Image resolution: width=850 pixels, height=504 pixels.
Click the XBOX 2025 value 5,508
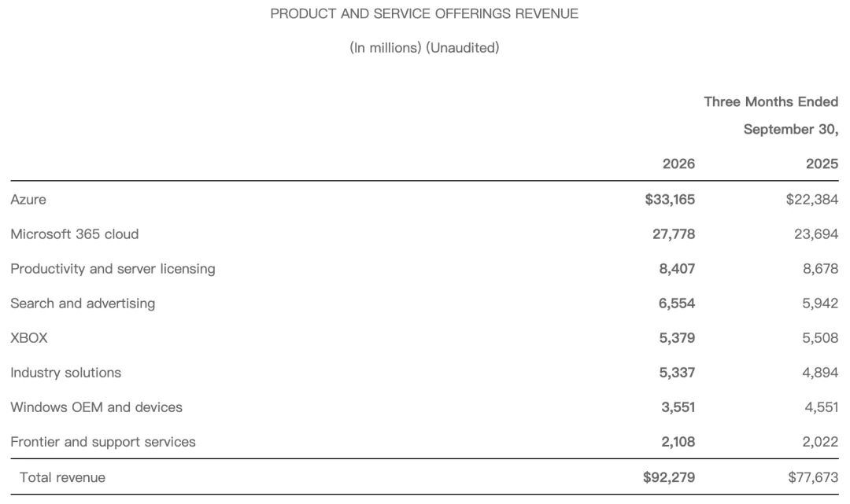[820, 338]
